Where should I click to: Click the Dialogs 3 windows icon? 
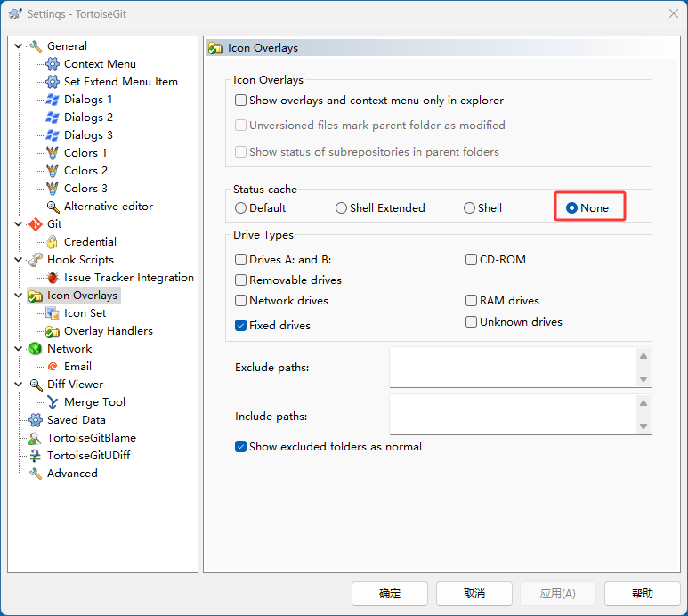point(53,135)
